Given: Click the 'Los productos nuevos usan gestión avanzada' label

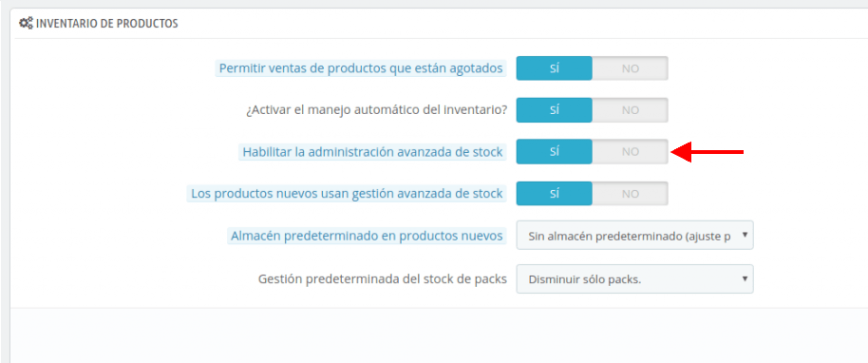Looking at the screenshot, I should coord(347,194).
